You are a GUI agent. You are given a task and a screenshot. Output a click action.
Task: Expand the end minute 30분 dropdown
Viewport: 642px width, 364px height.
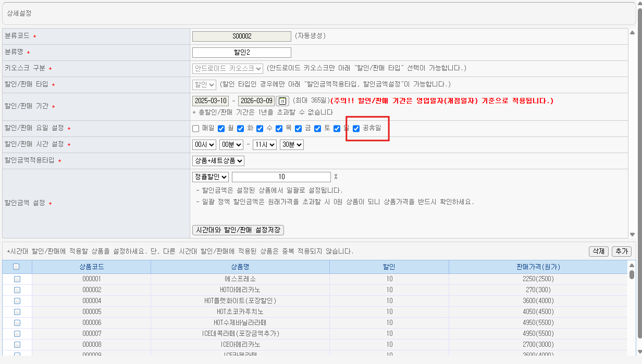292,144
